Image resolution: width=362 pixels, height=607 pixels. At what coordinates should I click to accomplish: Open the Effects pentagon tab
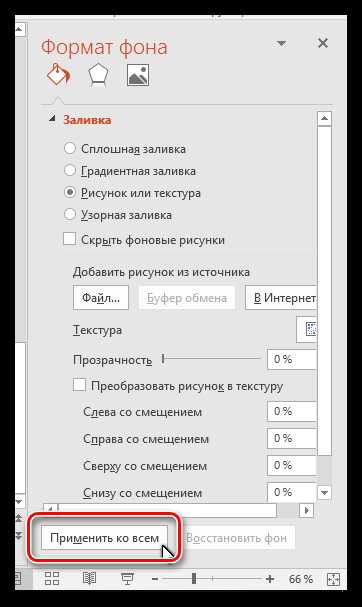(98, 74)
